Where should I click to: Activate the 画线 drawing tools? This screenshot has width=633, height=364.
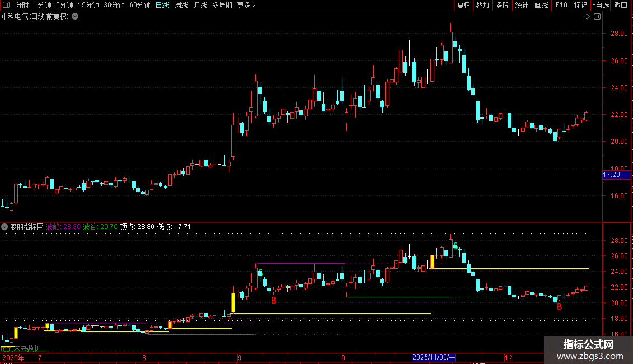(x=541, y=5)
